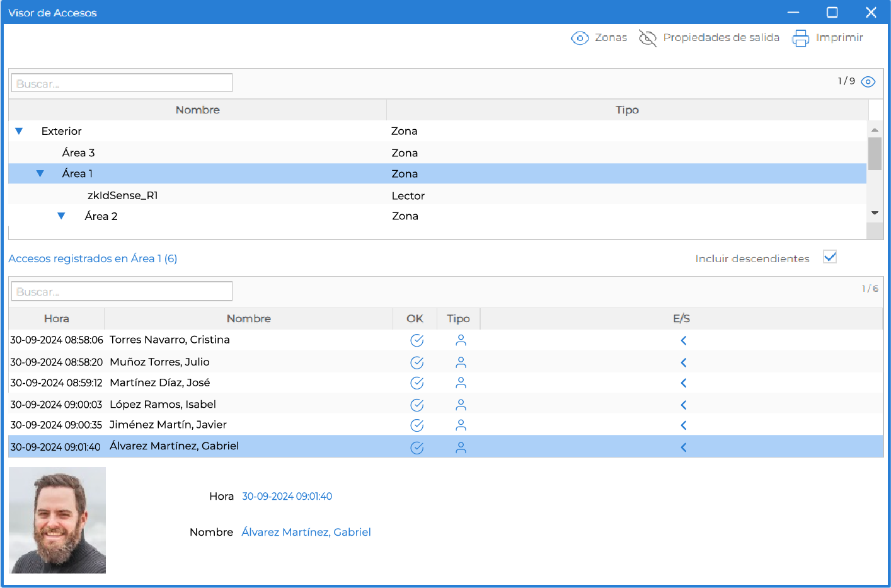891x588 pixels.
Task: Click the zones list scrollbar thumb
Action: (x=875, y=153)
